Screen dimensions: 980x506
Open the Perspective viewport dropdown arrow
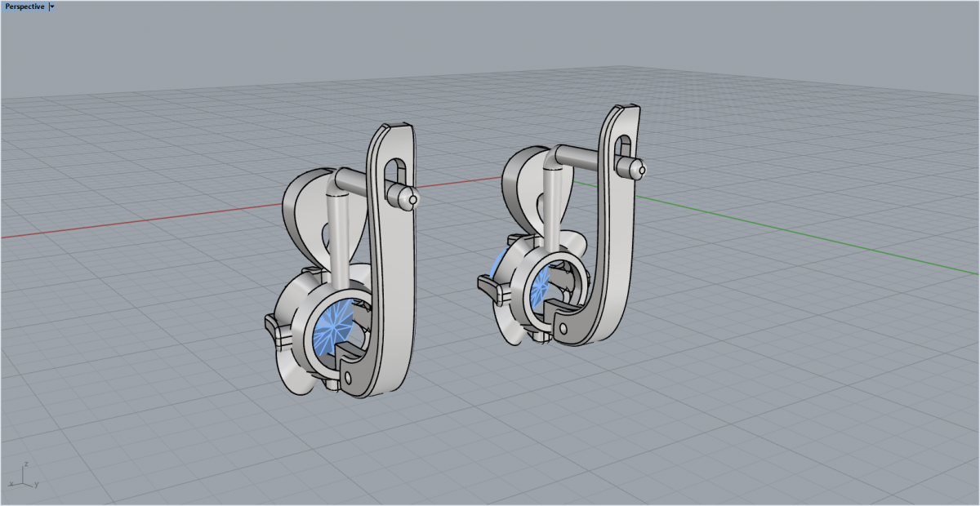52,7
